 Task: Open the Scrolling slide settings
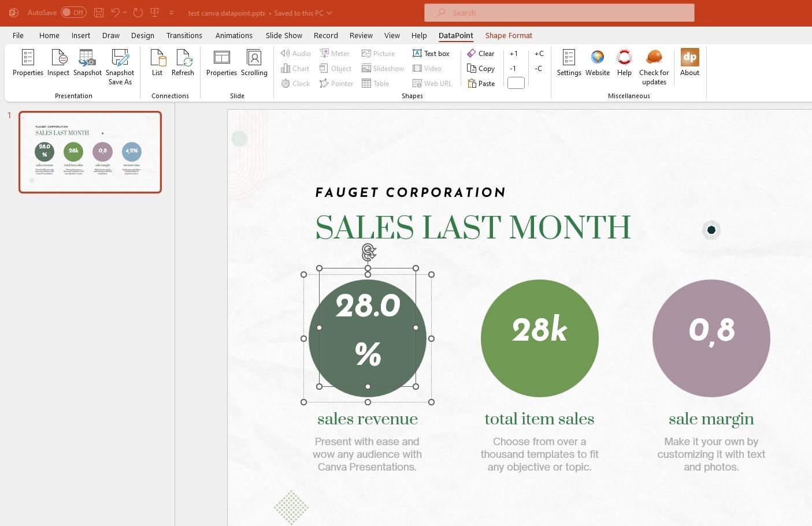coord(254,62)
